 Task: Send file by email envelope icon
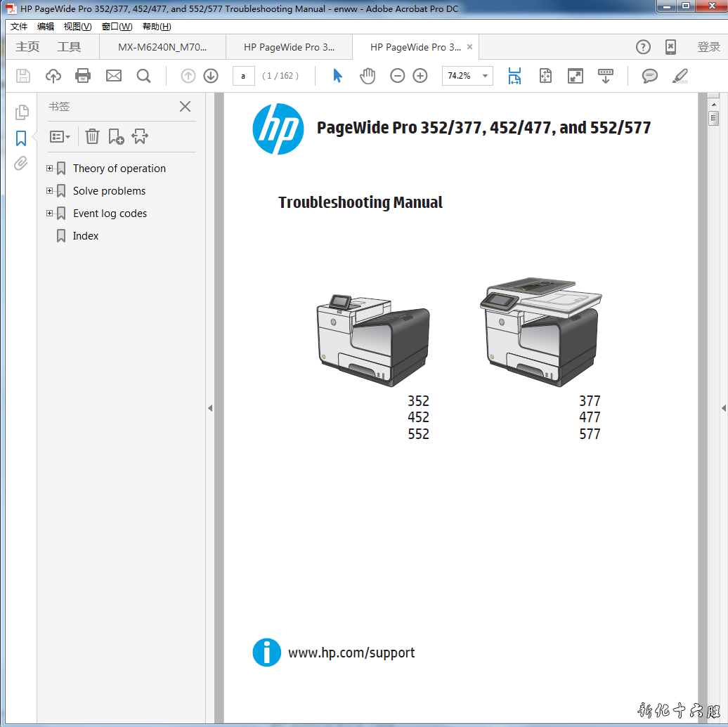114,76
